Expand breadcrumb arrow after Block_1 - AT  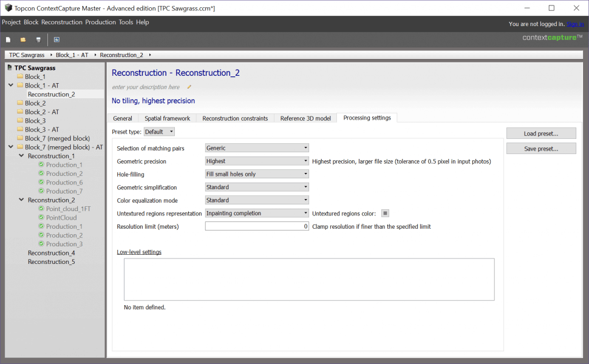95,55
